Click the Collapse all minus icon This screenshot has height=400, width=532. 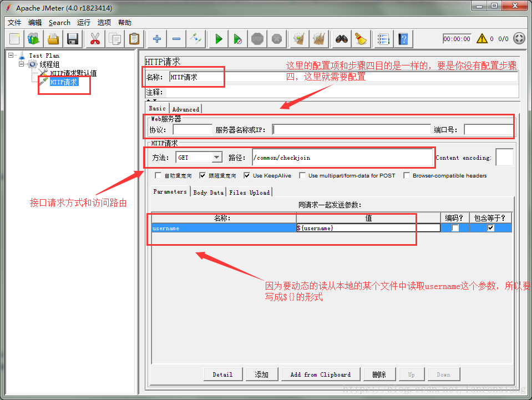[x=176, y=39]
